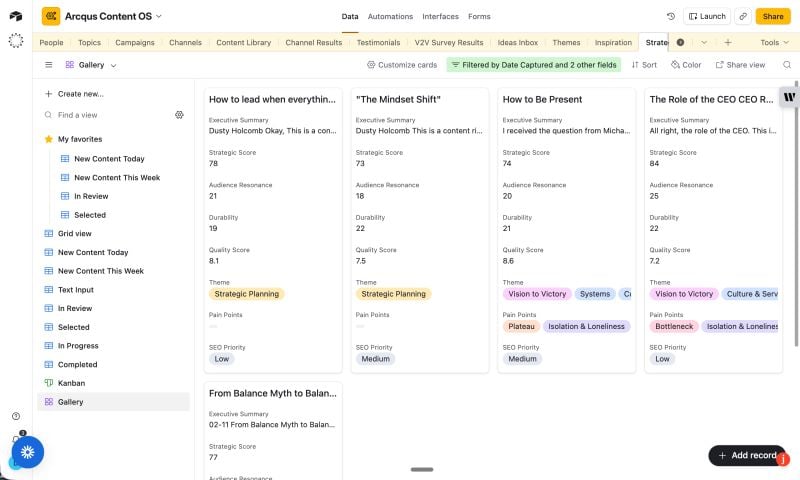
Task: Switch to Automations tab
Action: pos(390,16)
